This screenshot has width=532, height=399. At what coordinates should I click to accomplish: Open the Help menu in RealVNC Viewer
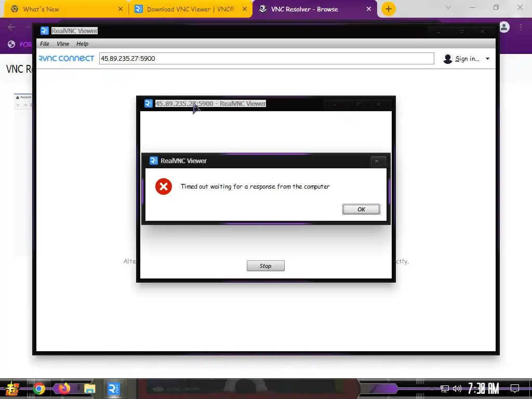(82, 44)
